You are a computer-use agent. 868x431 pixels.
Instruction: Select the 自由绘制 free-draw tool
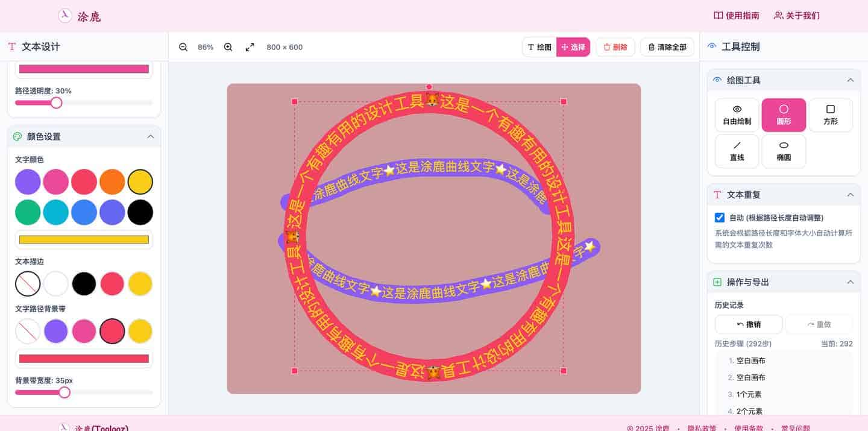tap(737, 115)
